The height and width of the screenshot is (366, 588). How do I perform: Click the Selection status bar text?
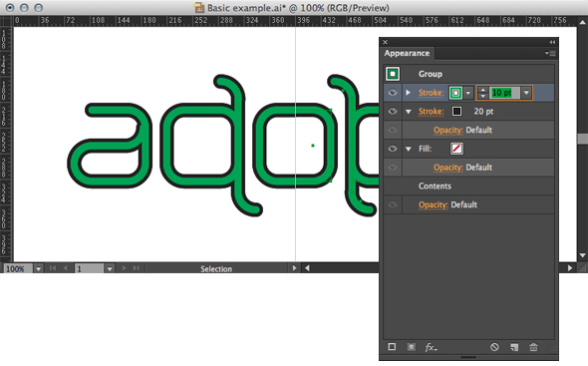(x=216, y=269)
